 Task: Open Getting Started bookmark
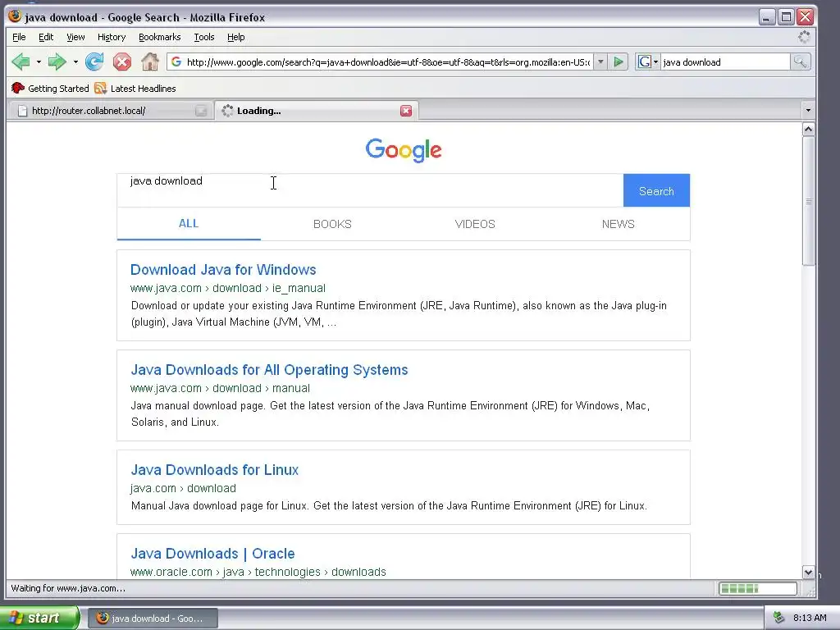click(x=50, y=89)
